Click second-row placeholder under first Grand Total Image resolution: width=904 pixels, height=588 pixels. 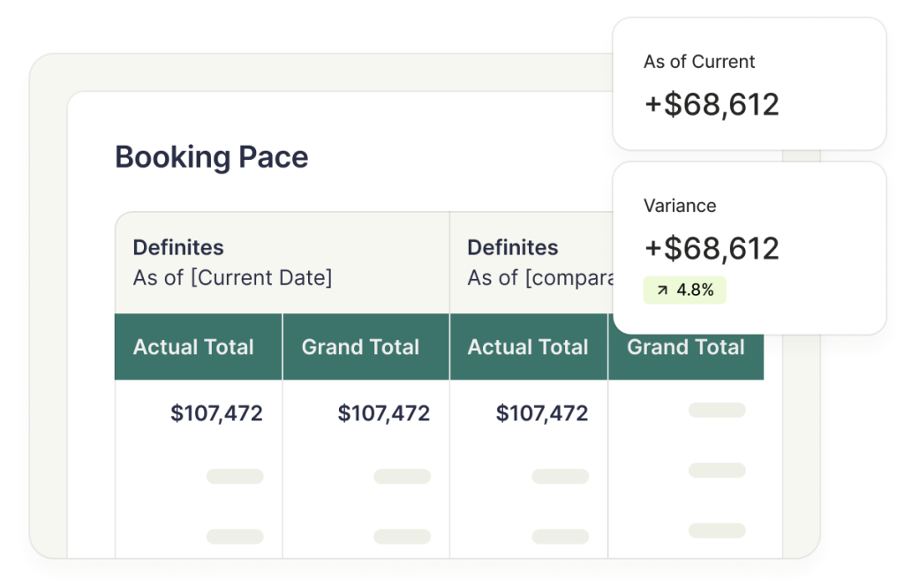click(403, 476)
